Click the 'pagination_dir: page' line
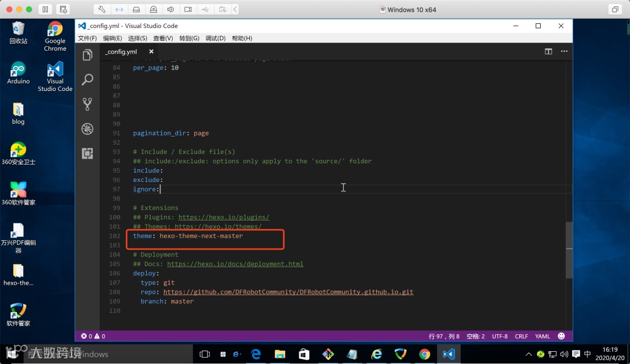 coord(171,133)
